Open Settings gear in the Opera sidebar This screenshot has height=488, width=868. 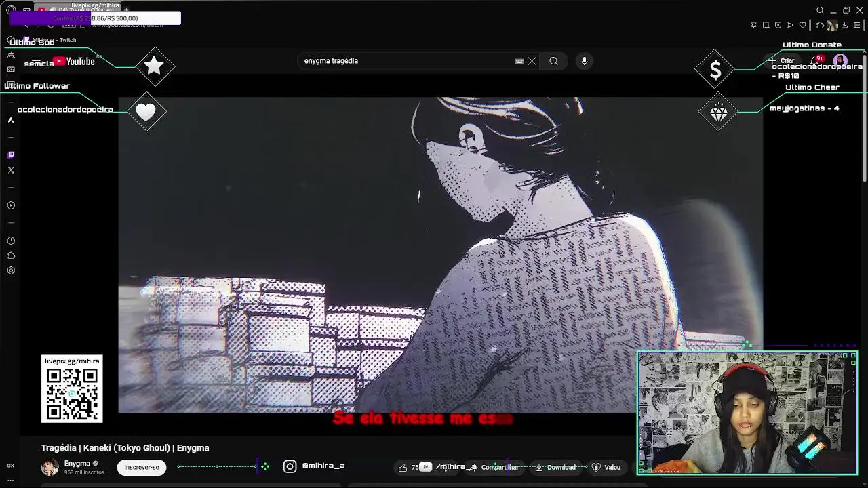click(x=11, y=270)
